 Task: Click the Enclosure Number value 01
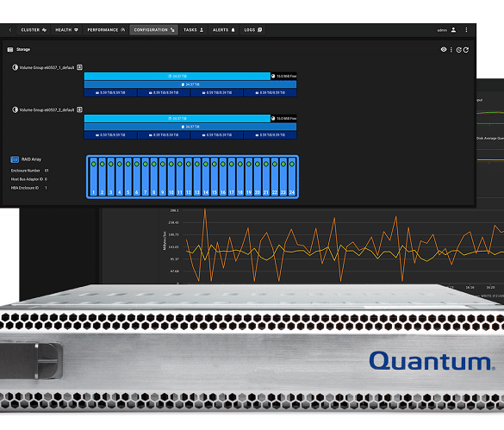(x=47, y=171)
